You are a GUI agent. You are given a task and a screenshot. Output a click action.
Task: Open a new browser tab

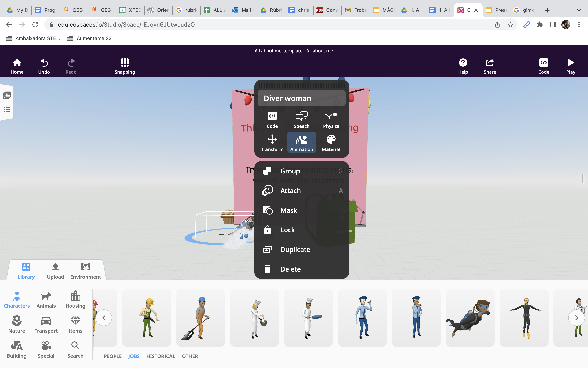tap(547, 10)
